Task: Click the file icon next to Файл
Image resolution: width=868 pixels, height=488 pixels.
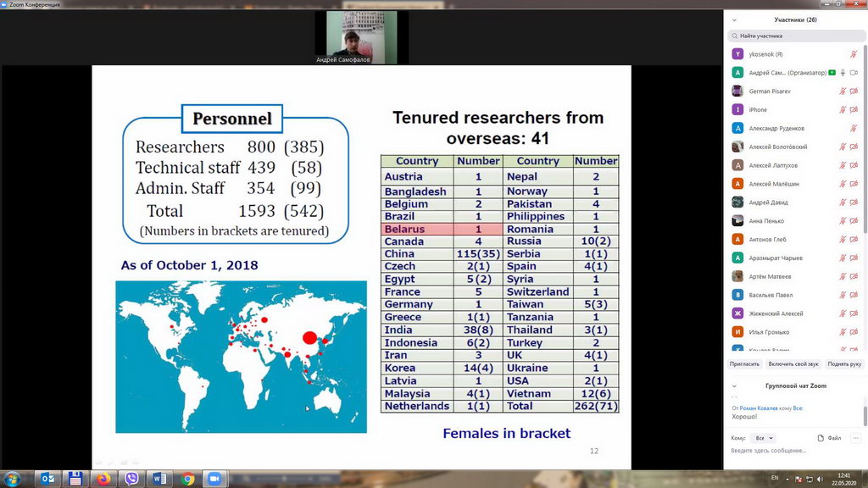Action: pyautogui.click(x=821, y=438)
